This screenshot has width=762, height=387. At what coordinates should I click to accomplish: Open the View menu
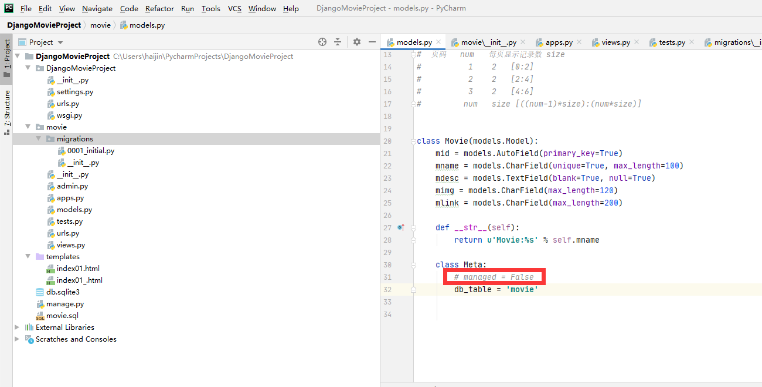coord(67,9)
